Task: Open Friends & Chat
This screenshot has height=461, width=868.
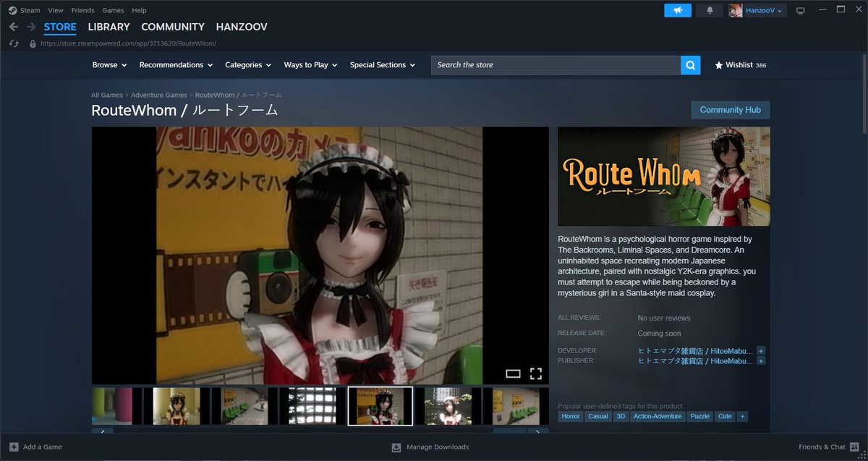Action: (829, 447)
